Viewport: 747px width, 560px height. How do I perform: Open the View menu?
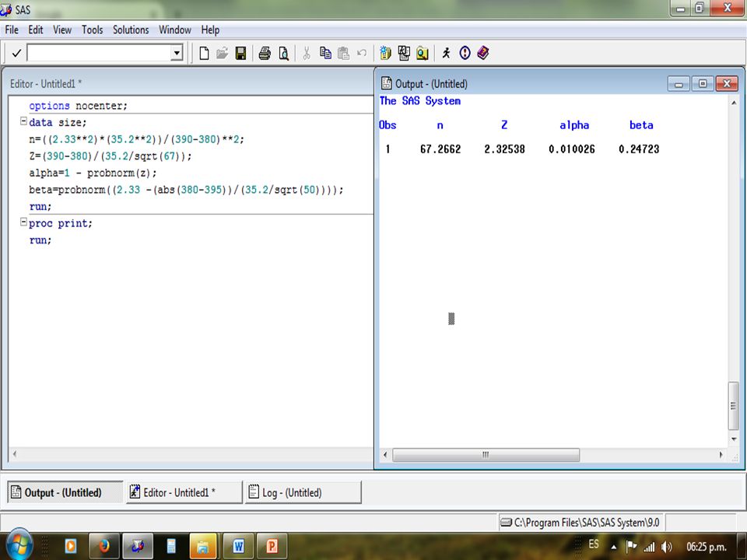click(62, 30)
